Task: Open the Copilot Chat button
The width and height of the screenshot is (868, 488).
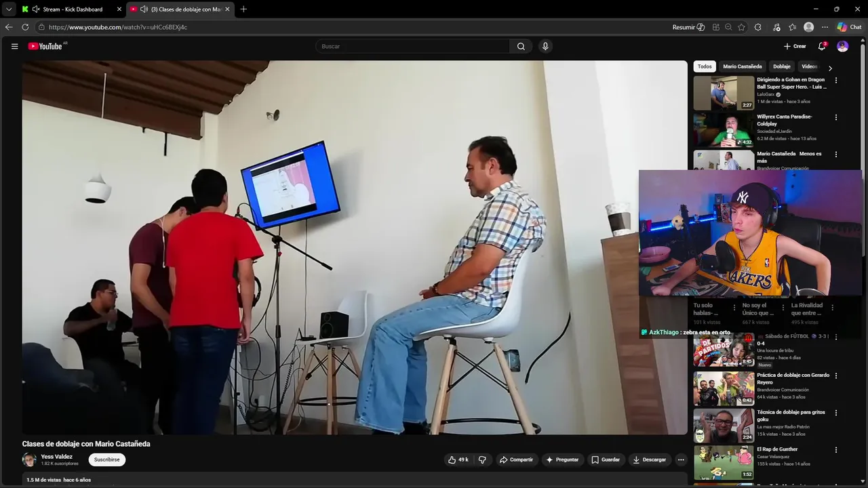Action: click(849, 27)
